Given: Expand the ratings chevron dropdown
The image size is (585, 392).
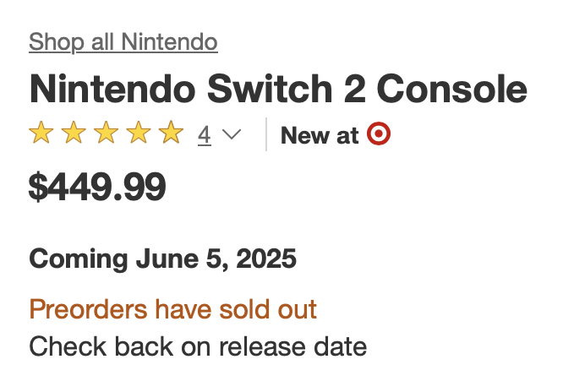Looking at the screenshot, I should click(232, 134).
